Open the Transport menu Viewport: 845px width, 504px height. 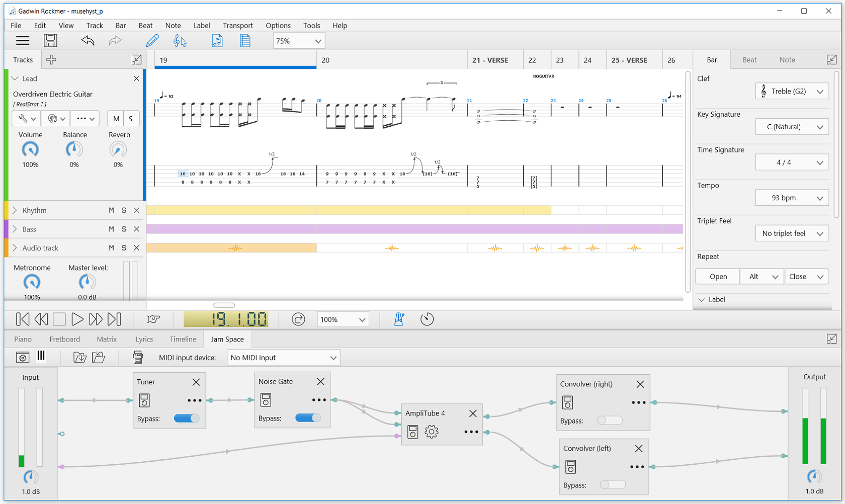pos(237,25)
